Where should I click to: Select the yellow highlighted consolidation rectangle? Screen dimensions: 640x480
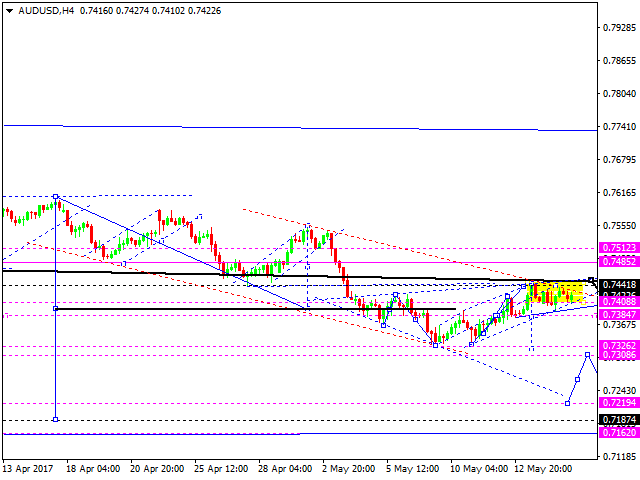pyautogui.click(x=557, y=292)
